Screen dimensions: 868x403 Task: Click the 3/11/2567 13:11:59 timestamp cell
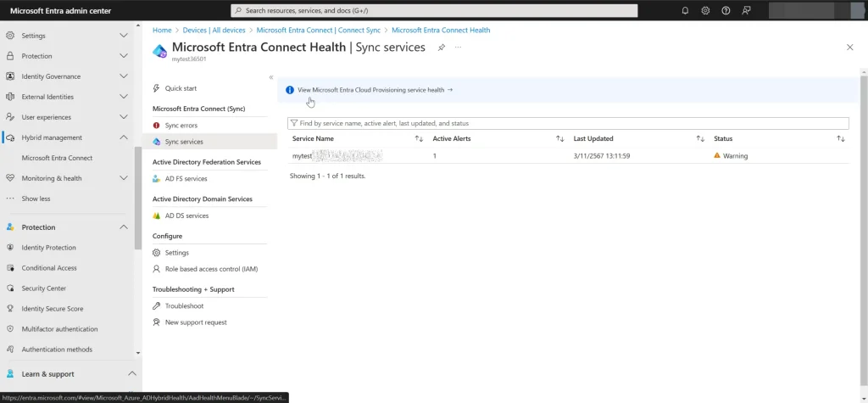[x=602, y=156]
